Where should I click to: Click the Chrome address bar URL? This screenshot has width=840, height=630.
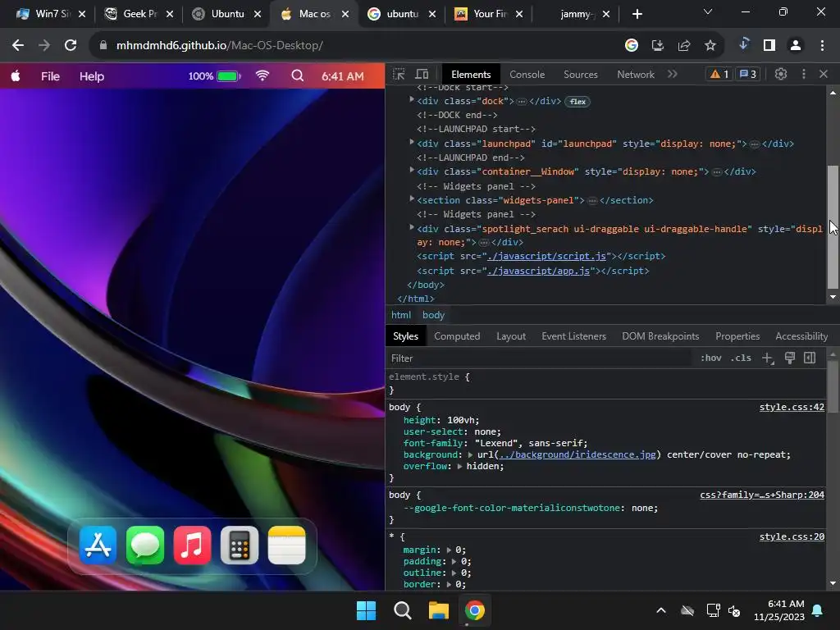tap(220, 46)
